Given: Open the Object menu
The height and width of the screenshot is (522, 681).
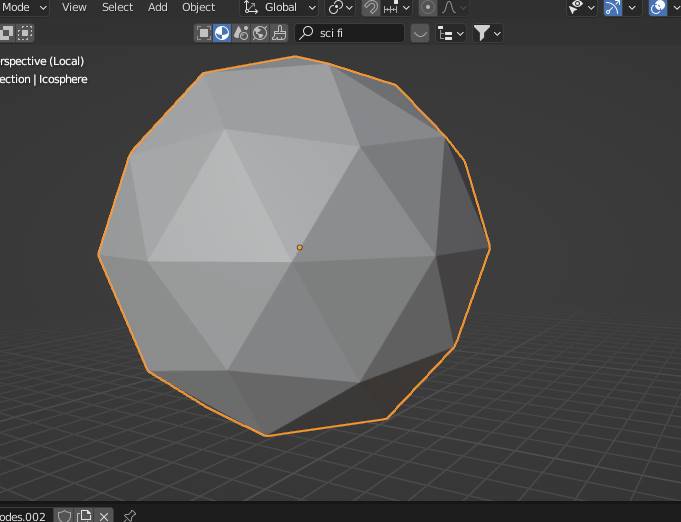Looking at the screenshot, I should pos(198,7).
